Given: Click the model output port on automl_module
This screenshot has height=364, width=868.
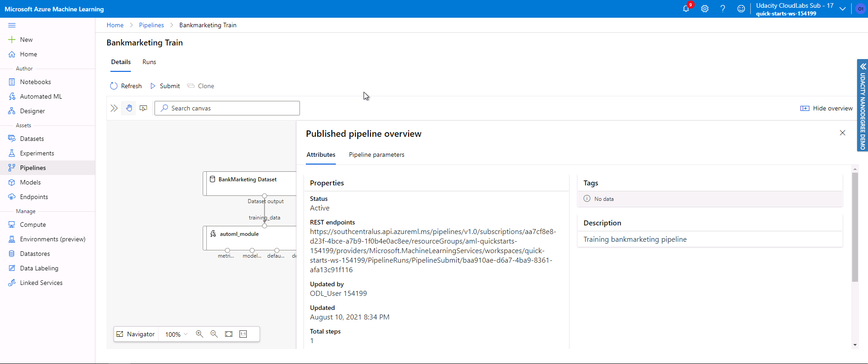Looking at the screenshot, I should pos(252,250).
